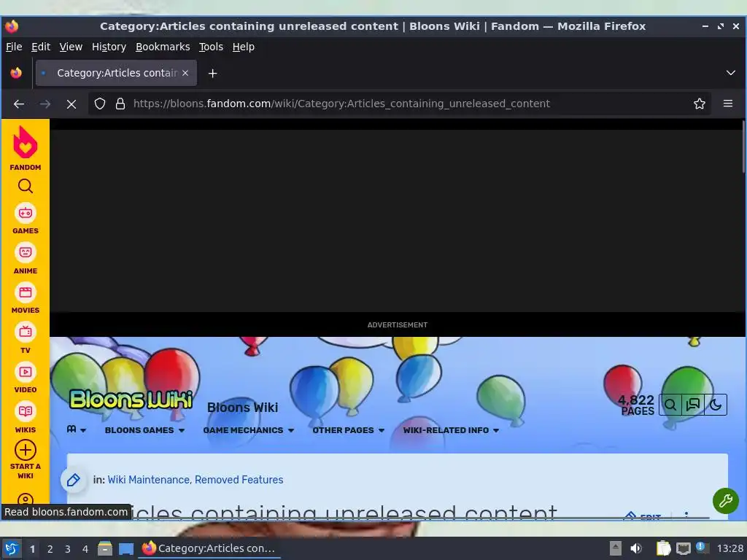
Task: Click the Bloons Wiki title link
Action: pos(242,408)
